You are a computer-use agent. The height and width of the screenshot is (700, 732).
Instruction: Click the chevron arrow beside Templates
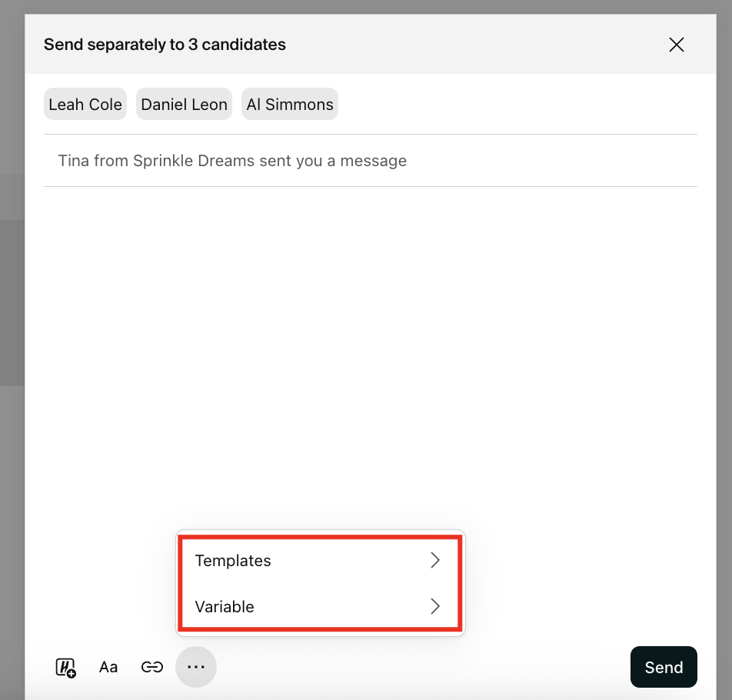click(435, 561)
